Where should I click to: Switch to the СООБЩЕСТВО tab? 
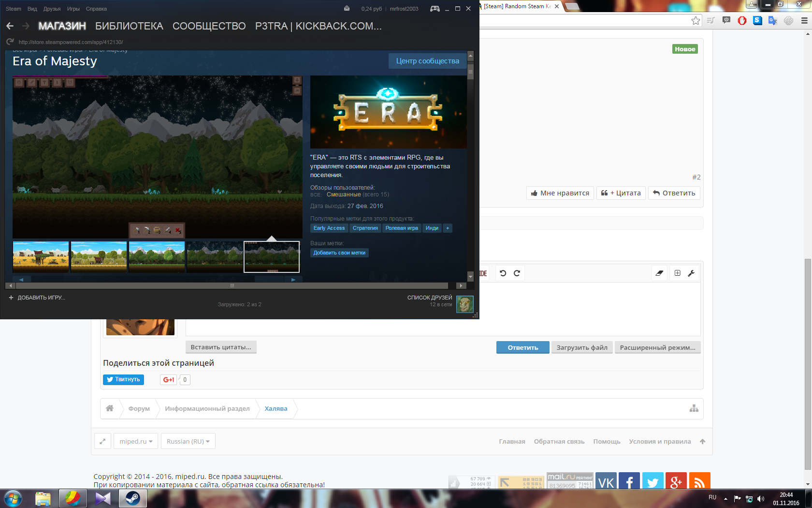(209, 26)
